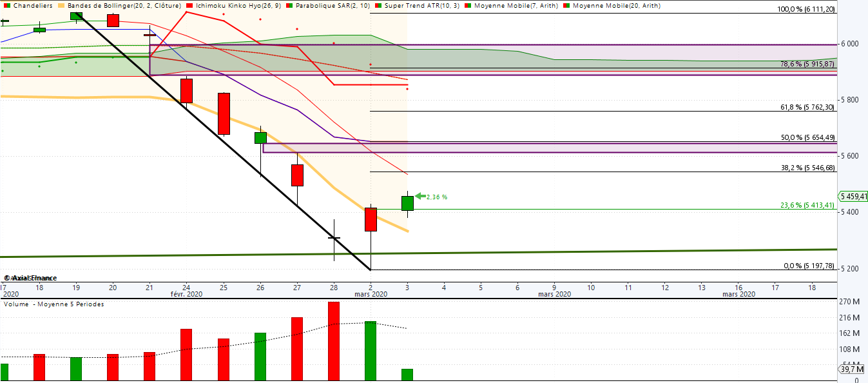The height and width of the screenshot is (383, 868).
Task: Click the red candlestick for February 25
Action: point(224,114)
